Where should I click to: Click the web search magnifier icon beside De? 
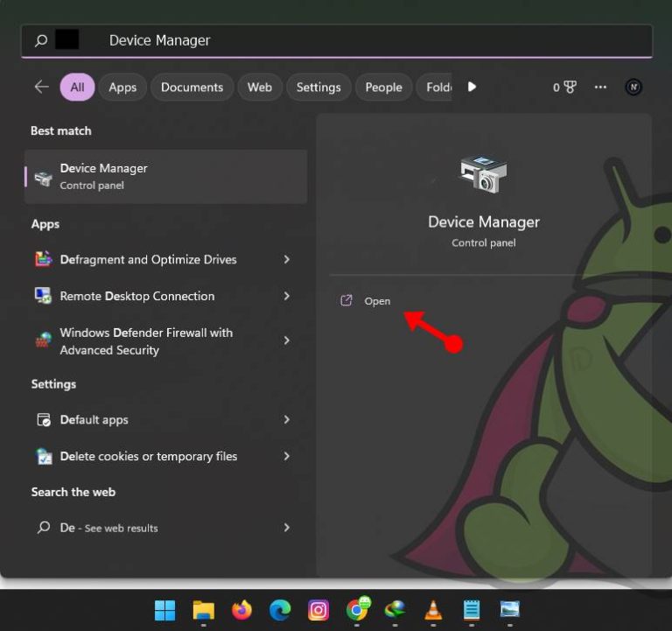(44, 527)
